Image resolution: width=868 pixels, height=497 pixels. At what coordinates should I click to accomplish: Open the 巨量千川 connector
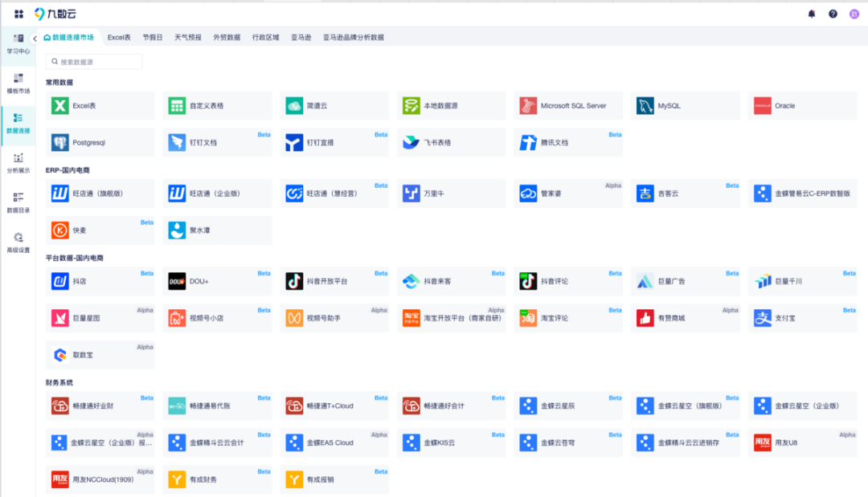pos(803,281)
